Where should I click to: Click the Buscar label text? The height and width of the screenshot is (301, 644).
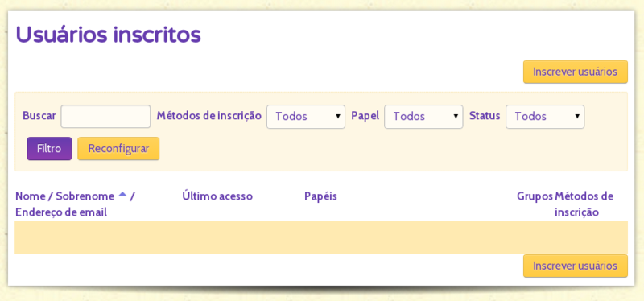tap(39, 115)
